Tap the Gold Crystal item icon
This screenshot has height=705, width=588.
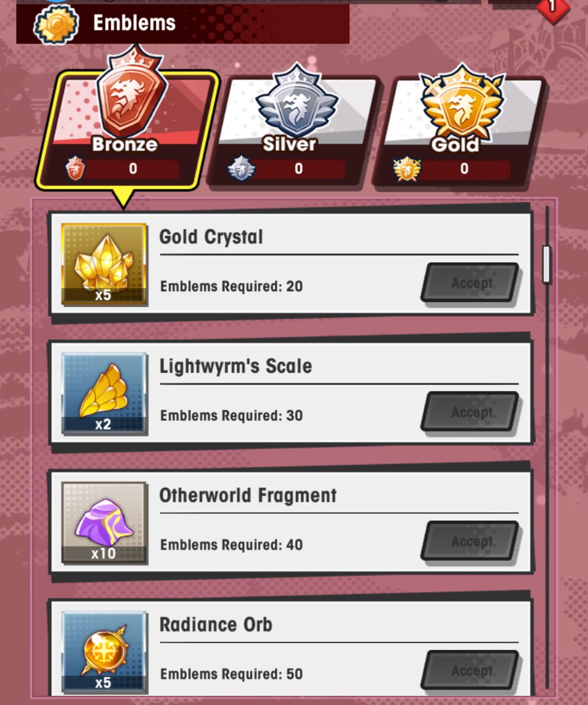(104, 263)
